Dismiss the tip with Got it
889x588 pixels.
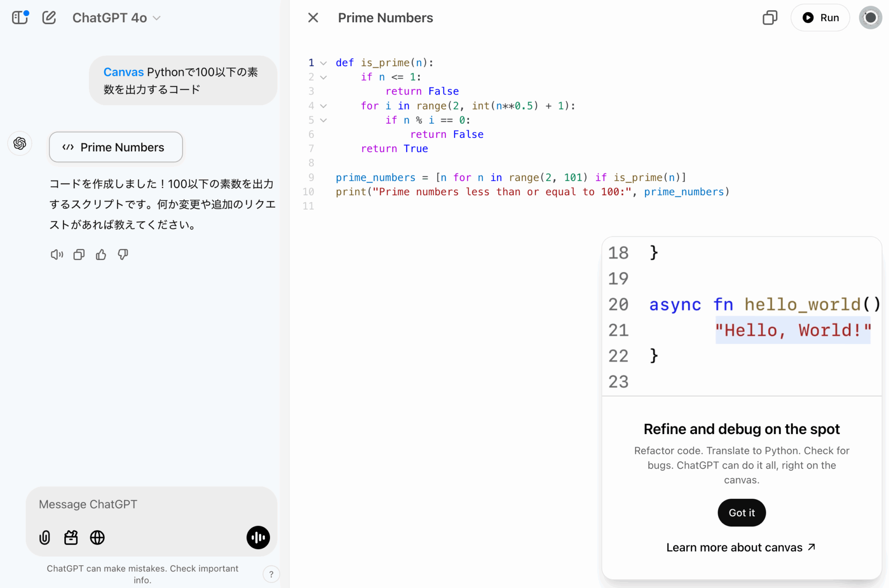click(x=741, y=513)
